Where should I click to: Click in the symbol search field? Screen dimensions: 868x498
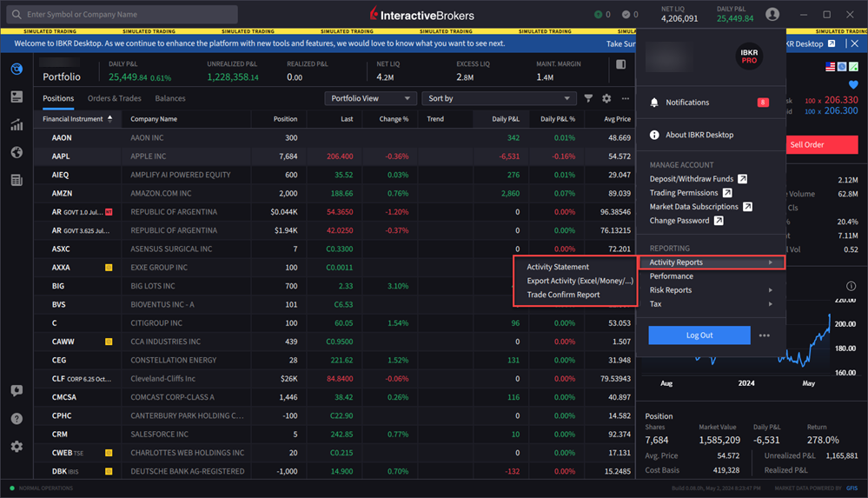tap(122, 15)
